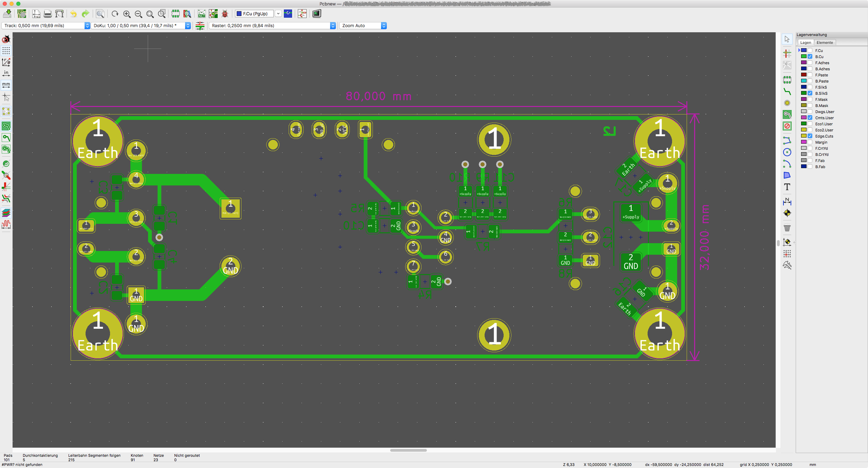Open the Track width dropdown

[x=46, y=25]
